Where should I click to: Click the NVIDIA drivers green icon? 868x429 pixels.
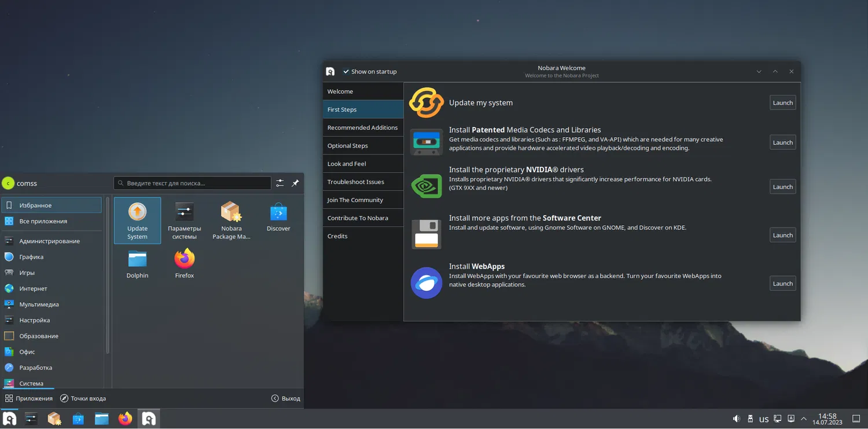click(x=426, y=186)
